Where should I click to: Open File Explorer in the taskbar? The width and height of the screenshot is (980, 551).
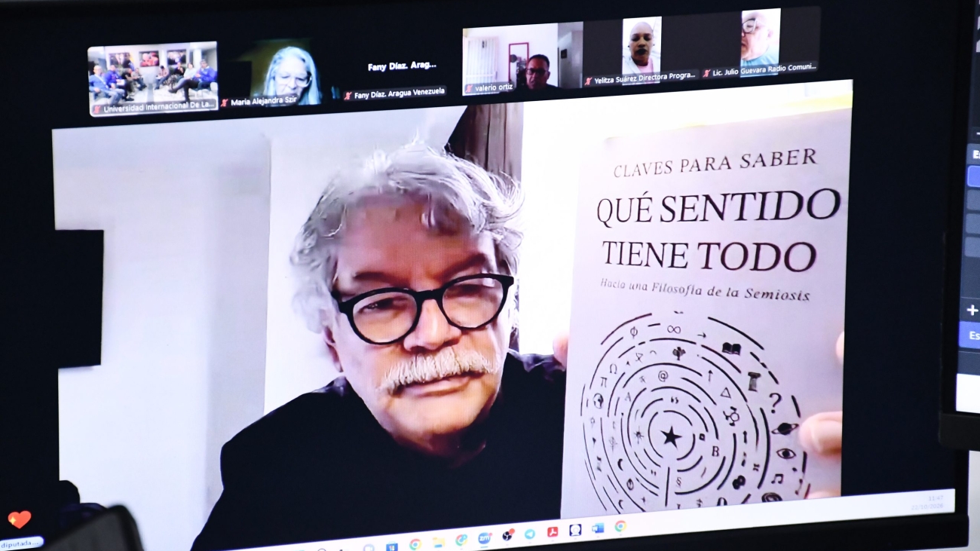point(438,542)
